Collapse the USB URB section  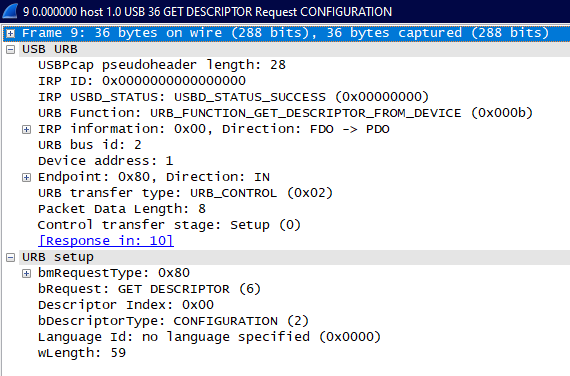(x=11, y=50)
